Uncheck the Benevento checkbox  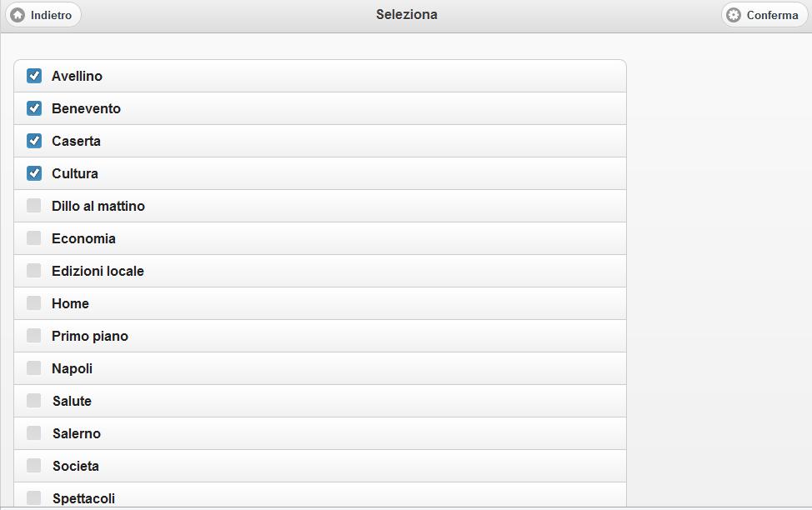[x=34, y=108]
